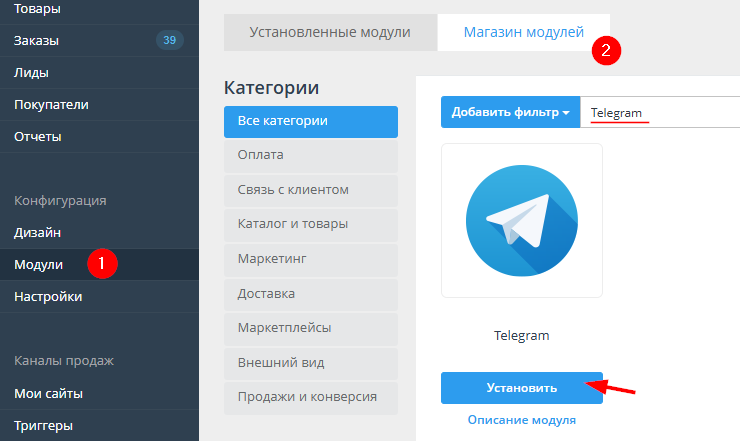Select the Доставка category
This screenshot has width=740, height=441.
[311, 294]
